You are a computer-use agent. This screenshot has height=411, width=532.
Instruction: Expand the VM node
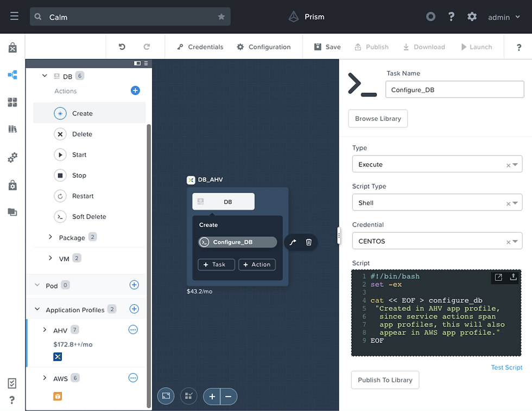pos(50,258)
